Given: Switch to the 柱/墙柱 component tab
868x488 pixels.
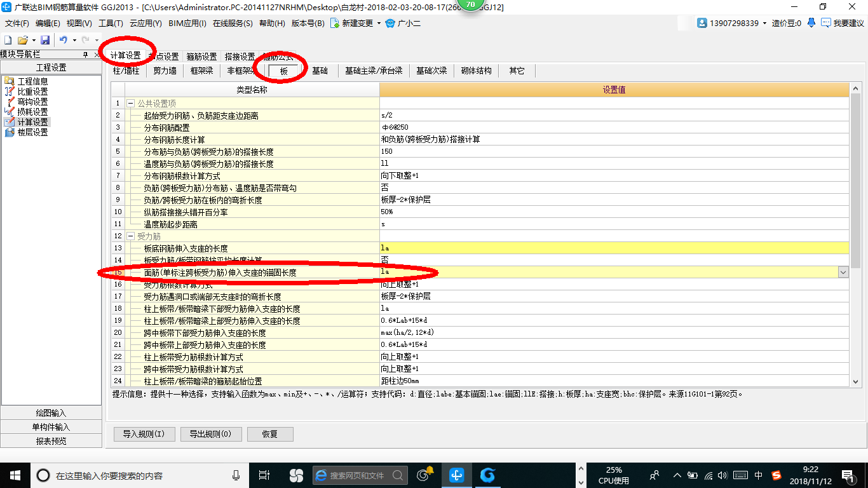Looking at the screenshot, I should 126,71.
